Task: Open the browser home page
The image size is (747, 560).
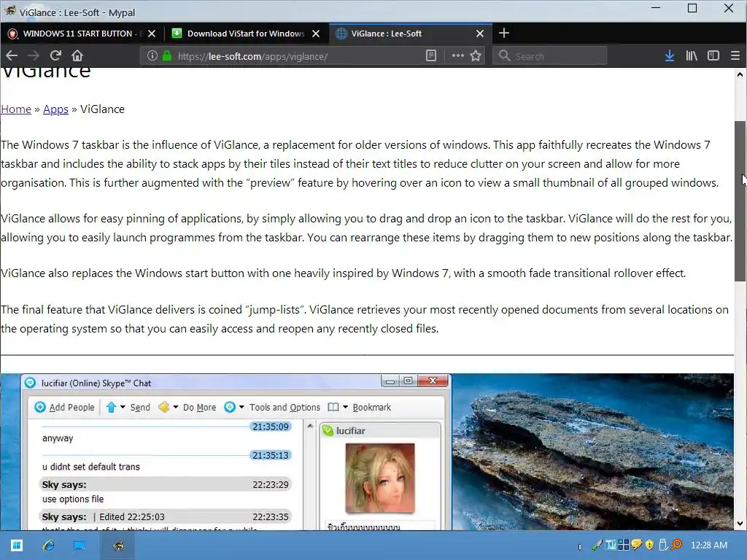Action: point(77,55)
